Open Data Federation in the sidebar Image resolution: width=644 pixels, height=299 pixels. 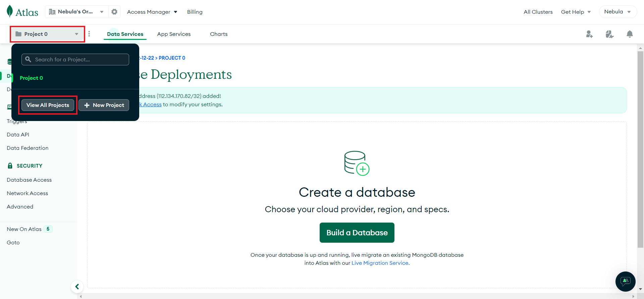pos(28,148)
